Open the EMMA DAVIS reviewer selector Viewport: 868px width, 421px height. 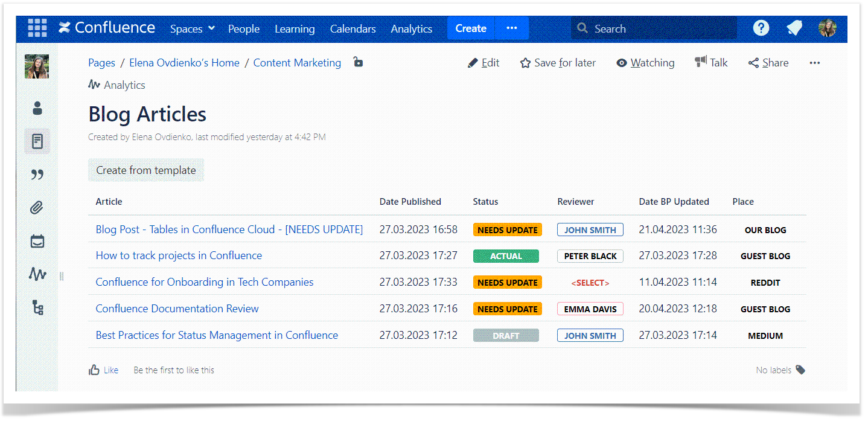click(590, 309)
